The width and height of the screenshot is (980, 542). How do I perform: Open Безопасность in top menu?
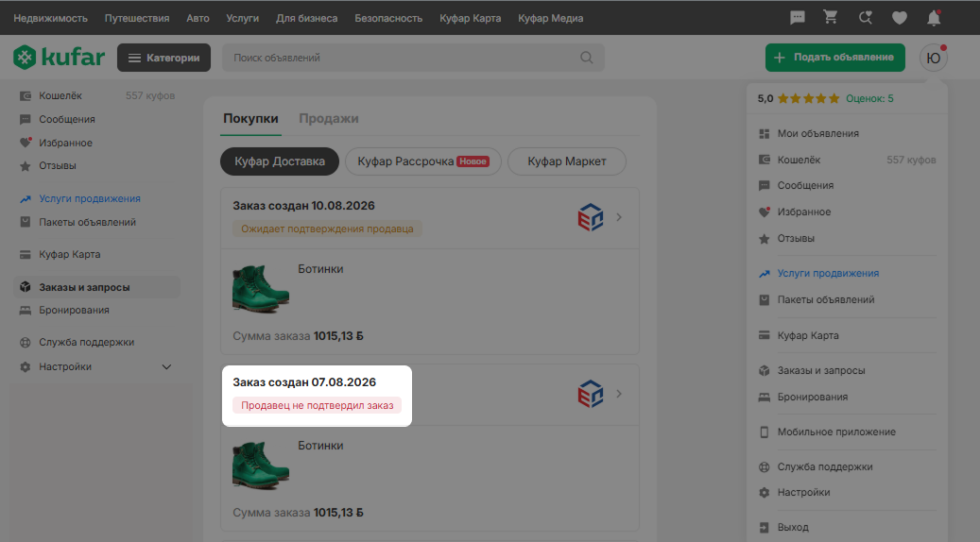click(x=388, y=18)
